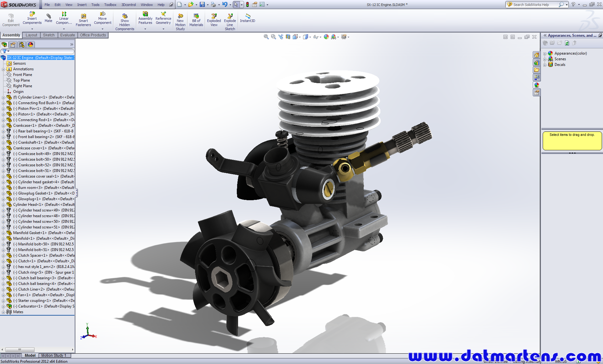Open Design Library task pane tab
The height and width of the screenshot is (364, 603).
tap(536, 62)
